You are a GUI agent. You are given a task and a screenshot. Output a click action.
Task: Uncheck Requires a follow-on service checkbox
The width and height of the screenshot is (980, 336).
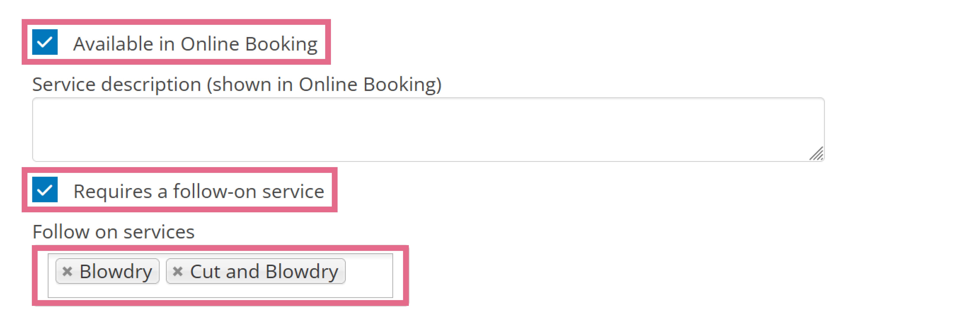coord(45,189)
